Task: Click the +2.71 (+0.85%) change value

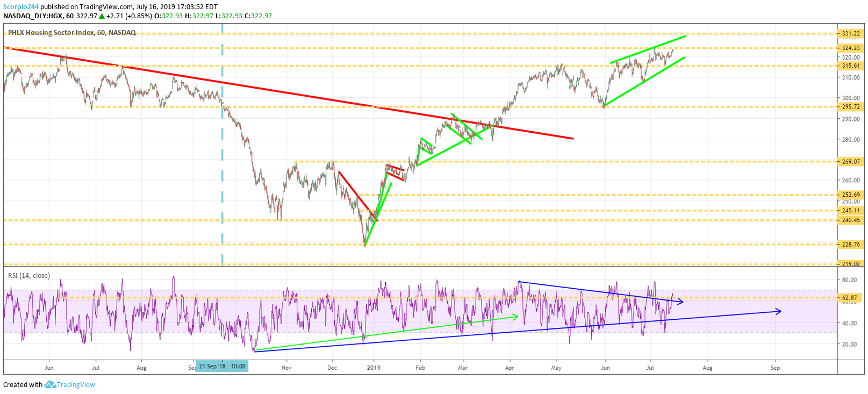Action: [129, 16]
